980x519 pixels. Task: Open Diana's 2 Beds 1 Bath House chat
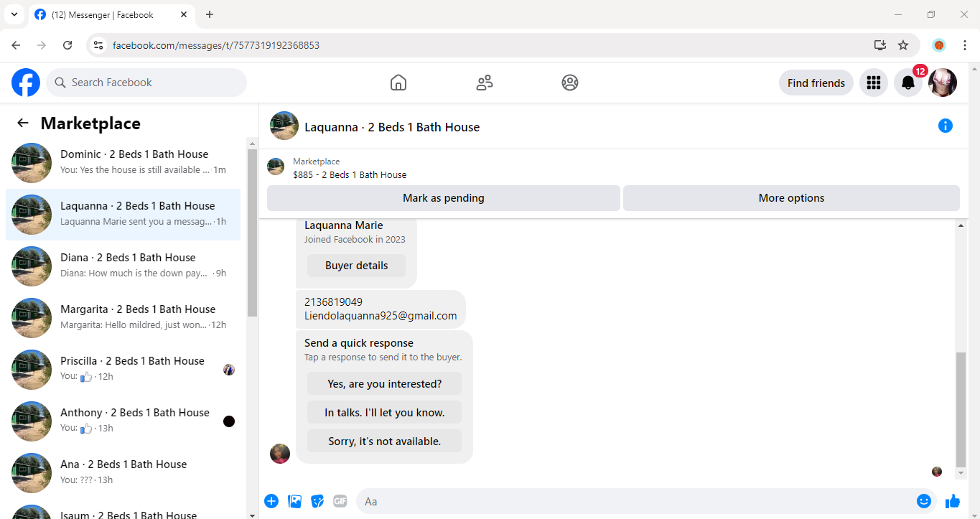(123, 266)
